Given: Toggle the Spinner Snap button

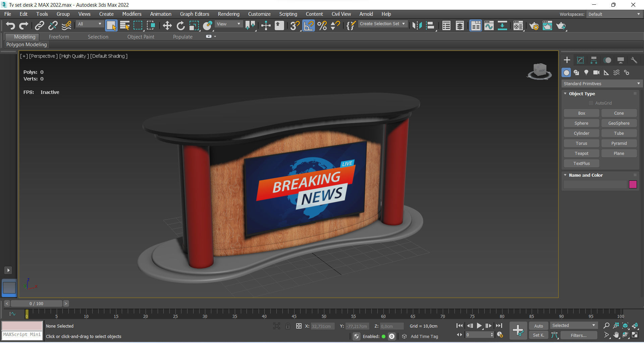Looking at the screenshot, I should coord(335,26).
